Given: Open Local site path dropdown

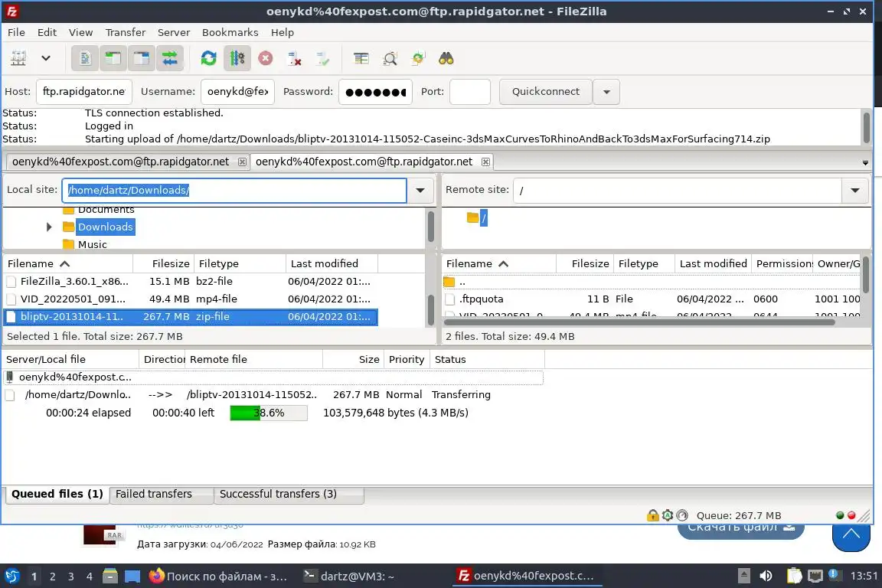Looking at the screenshot, I should tap(420, 190).
